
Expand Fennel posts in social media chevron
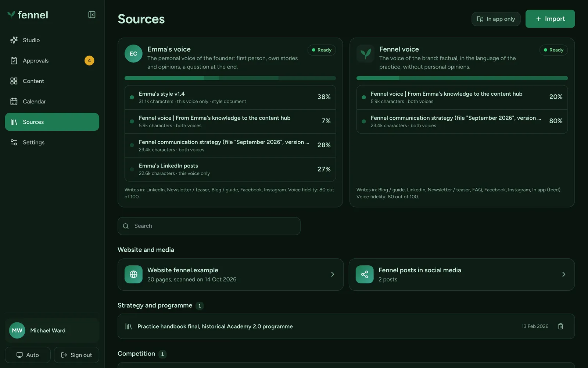click(564, 275)
